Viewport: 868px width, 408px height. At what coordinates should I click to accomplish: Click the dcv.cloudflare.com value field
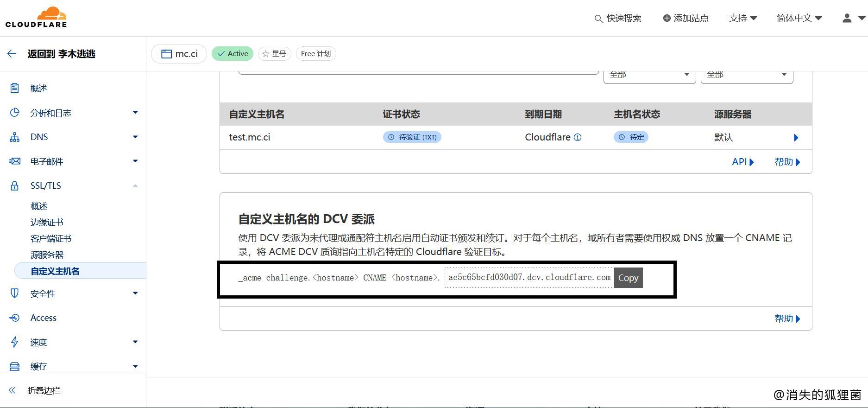pos(529,277)
